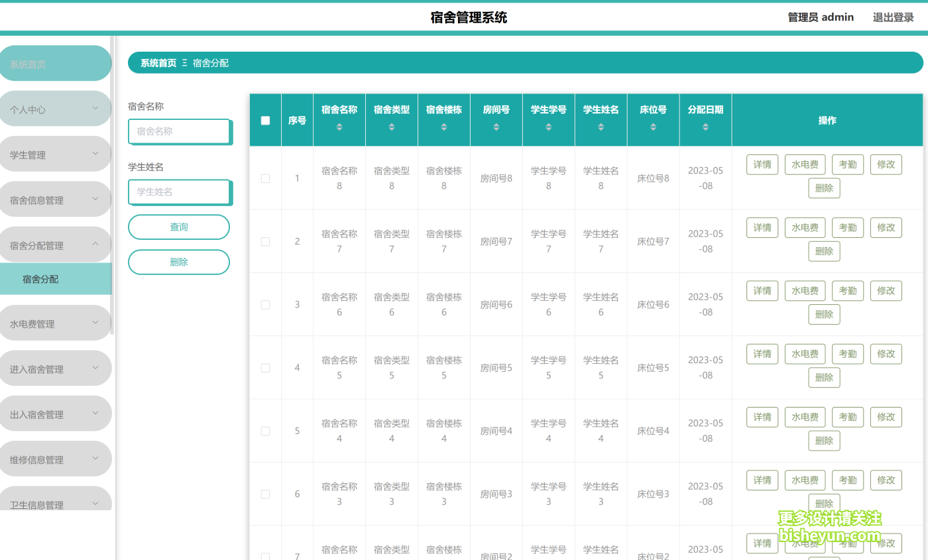Click the 查询 search button
Image resolution: width=928 pixels, height=560 pixels.
click(x=178, y=227)
